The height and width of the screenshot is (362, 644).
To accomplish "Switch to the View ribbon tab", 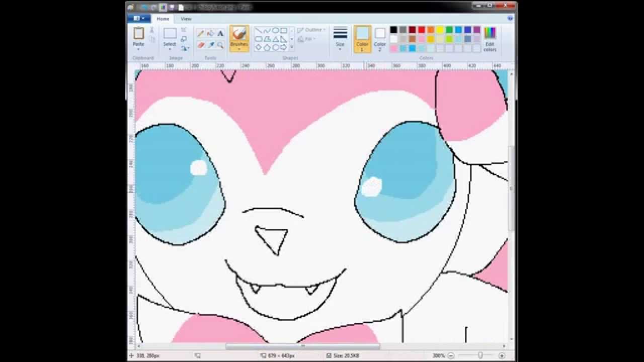I will click(x=186, y=19).
